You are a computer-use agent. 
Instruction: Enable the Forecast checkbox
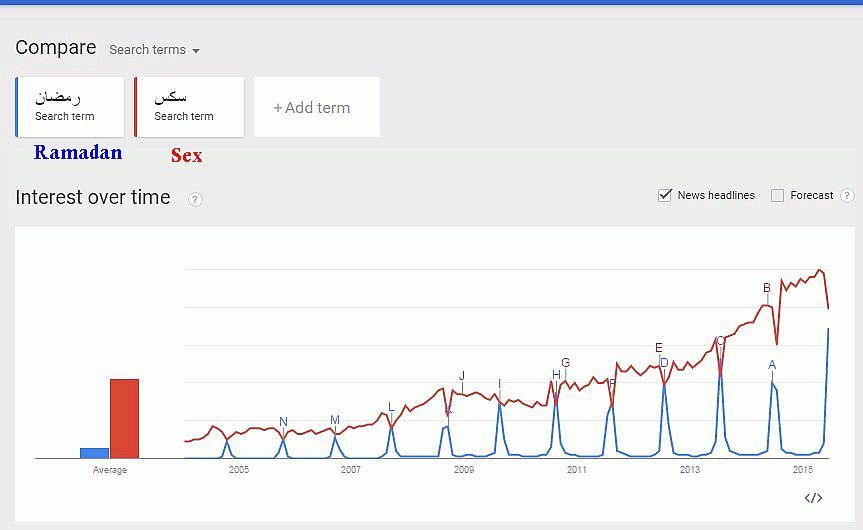pos(777,196)
